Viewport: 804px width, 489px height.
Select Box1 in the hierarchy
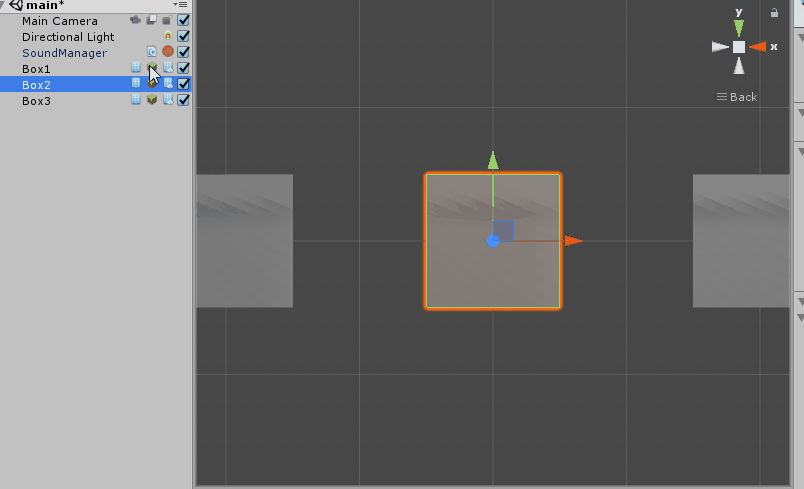36,69
